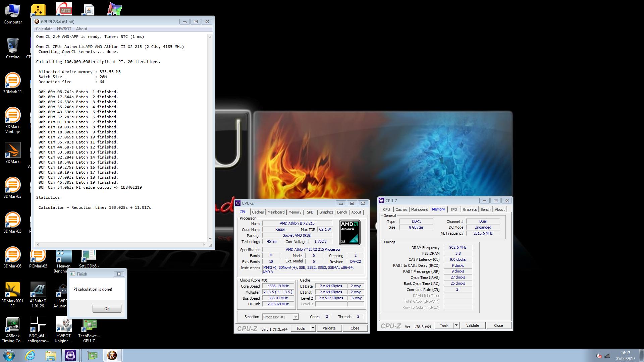
Task: Expand Tools dropdown arrow in left CPU-Z
Action: 313,328
